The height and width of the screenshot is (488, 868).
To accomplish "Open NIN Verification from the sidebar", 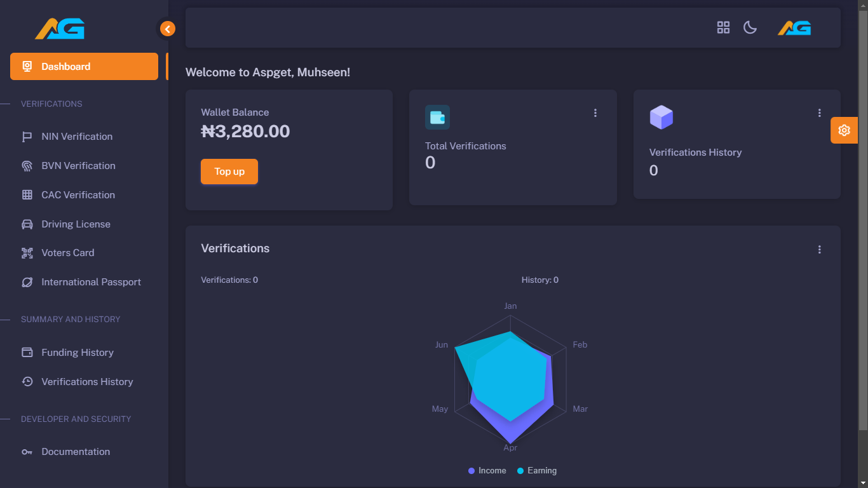I will [x=77, y=137].
